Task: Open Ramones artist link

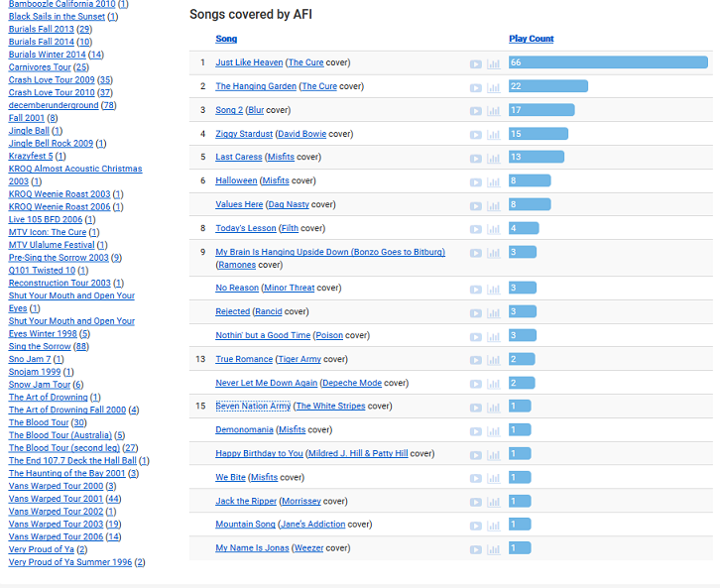Action: pos(237,265)
